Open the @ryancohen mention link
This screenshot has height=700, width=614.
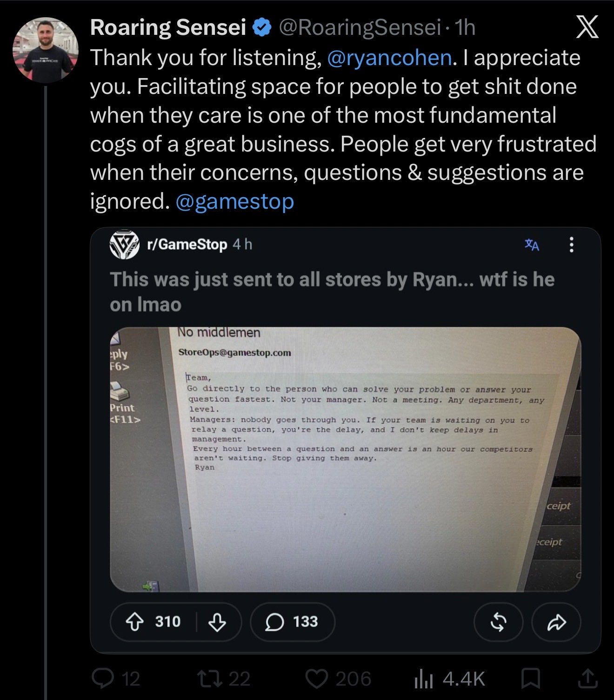tap(389, 58)
